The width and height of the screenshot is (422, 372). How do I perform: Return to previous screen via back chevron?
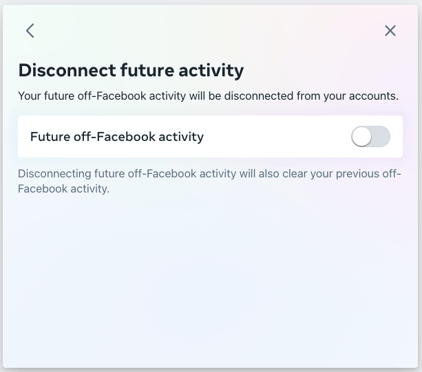30,31
